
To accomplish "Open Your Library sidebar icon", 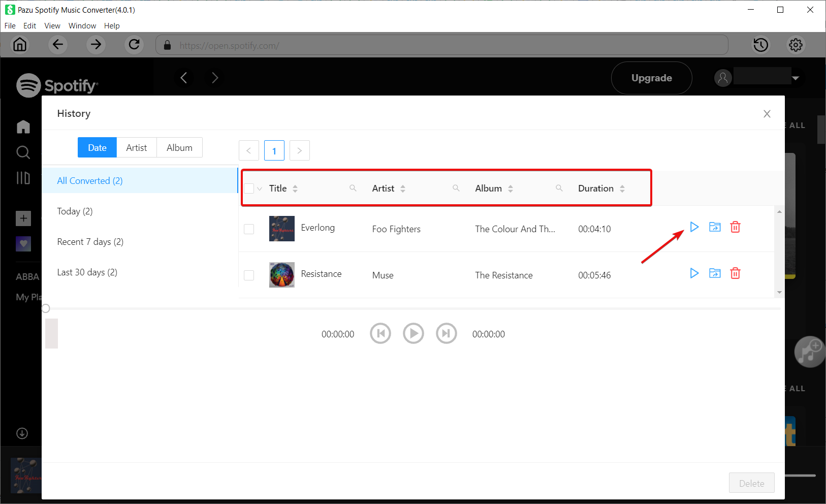I will [x=23, y=178].
